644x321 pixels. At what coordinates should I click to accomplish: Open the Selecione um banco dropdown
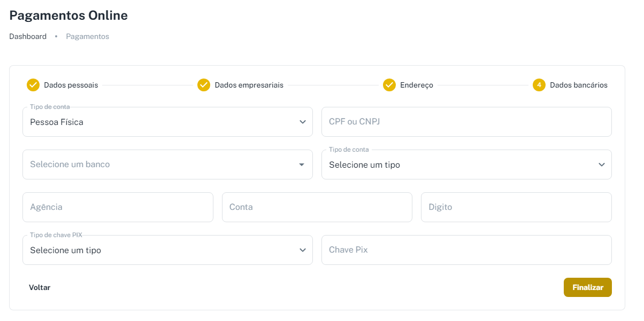coord(160,165)
